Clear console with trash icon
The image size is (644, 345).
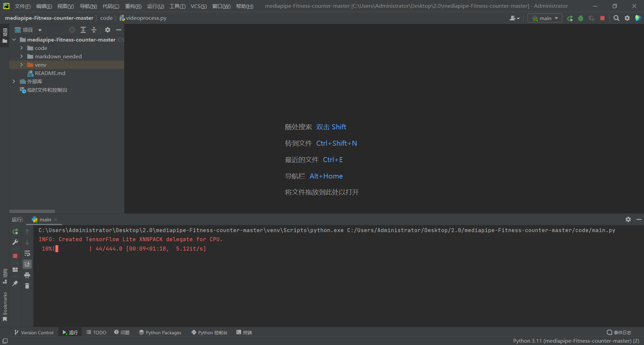[x=27, y=286]
